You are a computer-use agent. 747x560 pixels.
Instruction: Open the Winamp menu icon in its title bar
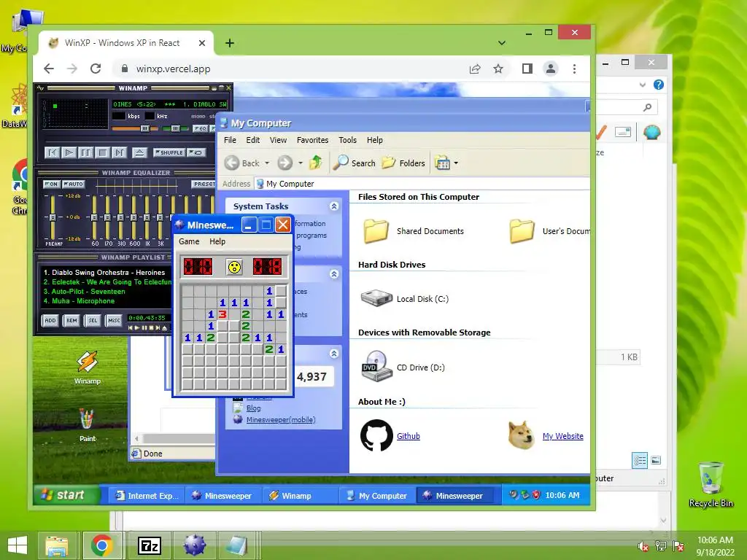click(x=41, y=88)
